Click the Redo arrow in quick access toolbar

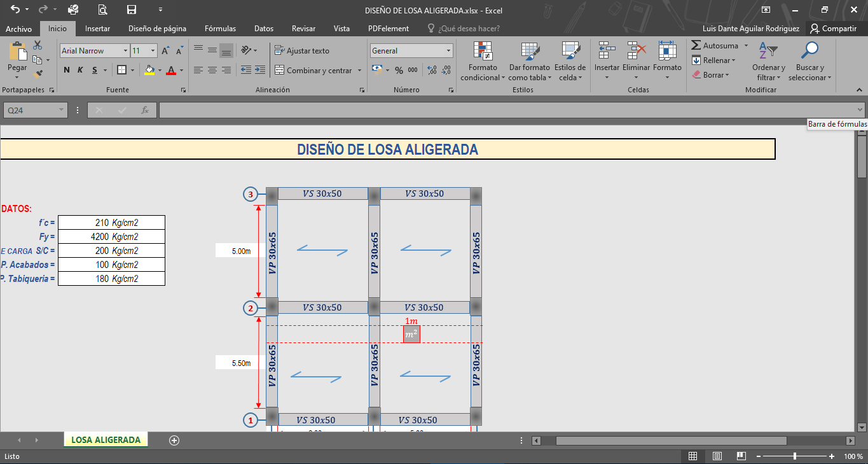click(43, 10)
